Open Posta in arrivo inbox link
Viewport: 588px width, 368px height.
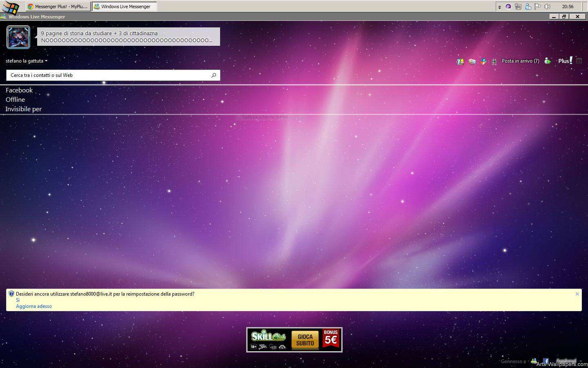click(x=520, y=61)
